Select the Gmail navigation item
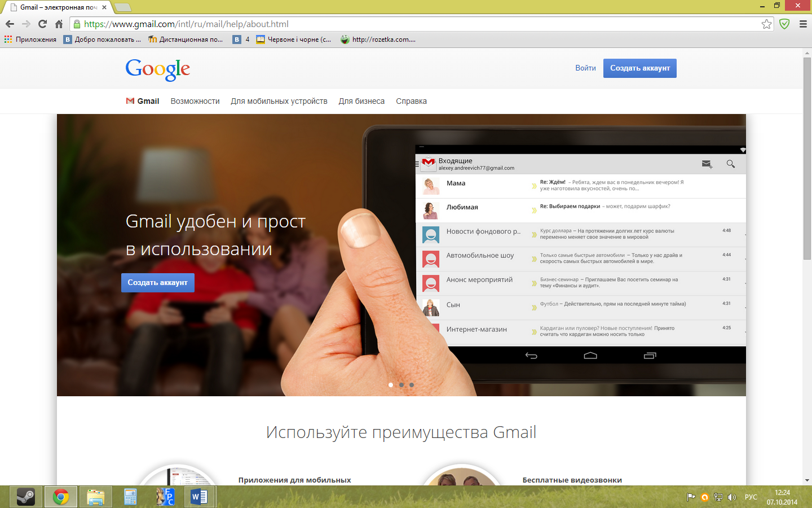This screenshot has width=812, height=508. pos(143,101)
